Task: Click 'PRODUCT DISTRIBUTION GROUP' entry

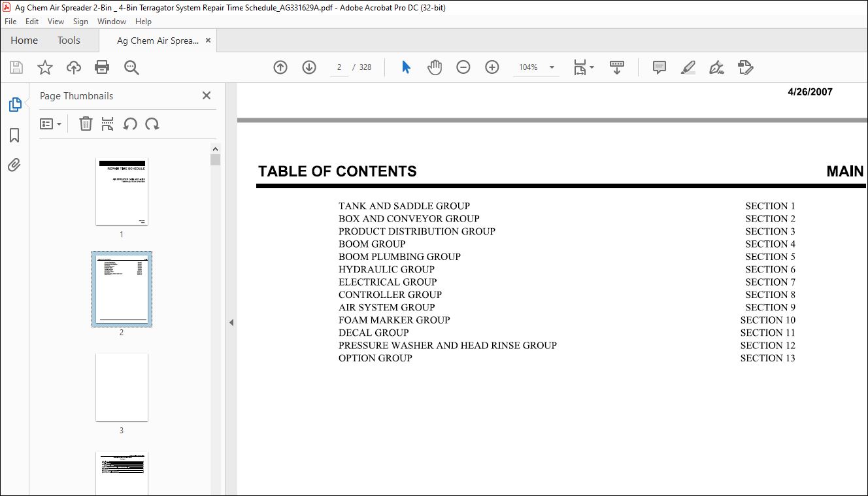Action: tap(417, 231)
